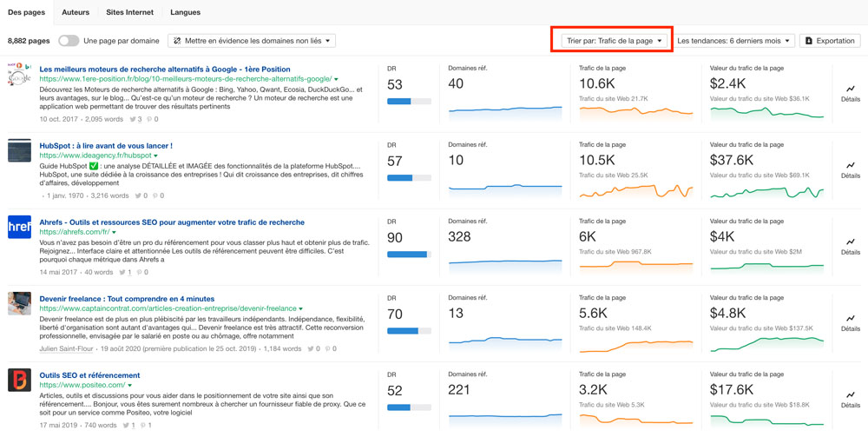868x437 pixels.
Task: Click green traffic value chart showing $37.6K
Action: pyautogui.click(x=766, y=191)
